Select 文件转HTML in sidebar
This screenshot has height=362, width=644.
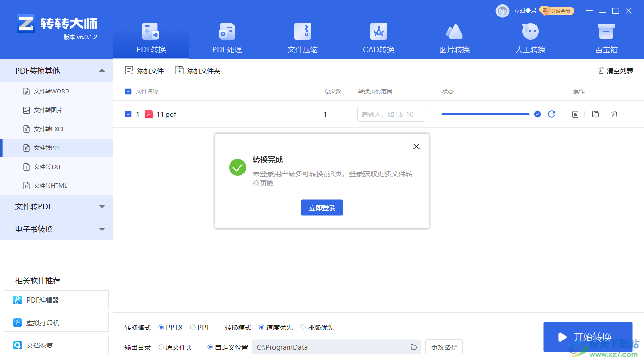(x=56, y=186)
